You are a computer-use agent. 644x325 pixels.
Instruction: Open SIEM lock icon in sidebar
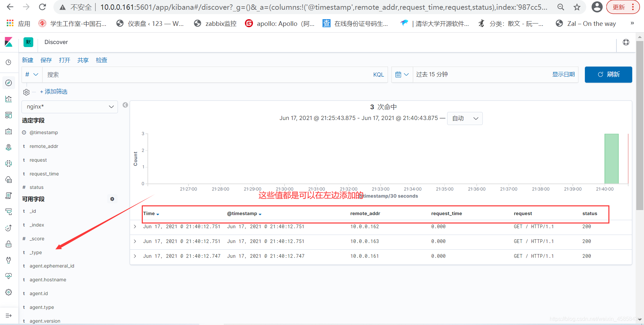coord(9,244)
